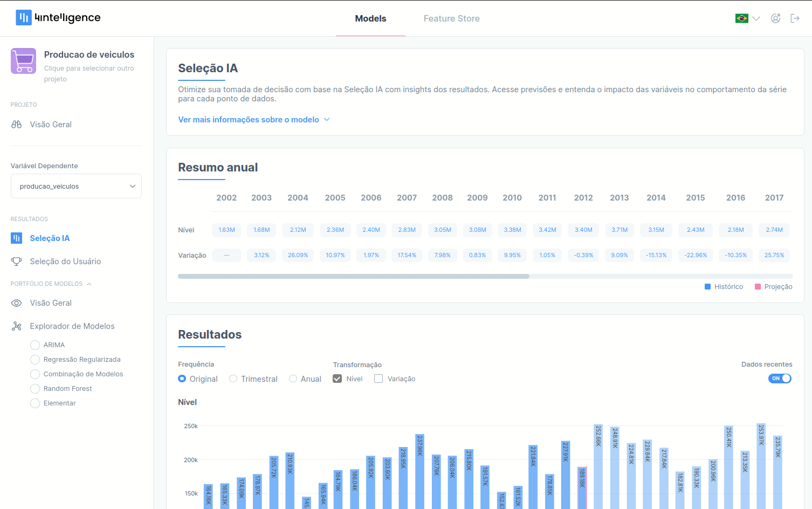Check the Variação transformation checkbox
This screenshot has width=812, height=509.
coord(379,379)
